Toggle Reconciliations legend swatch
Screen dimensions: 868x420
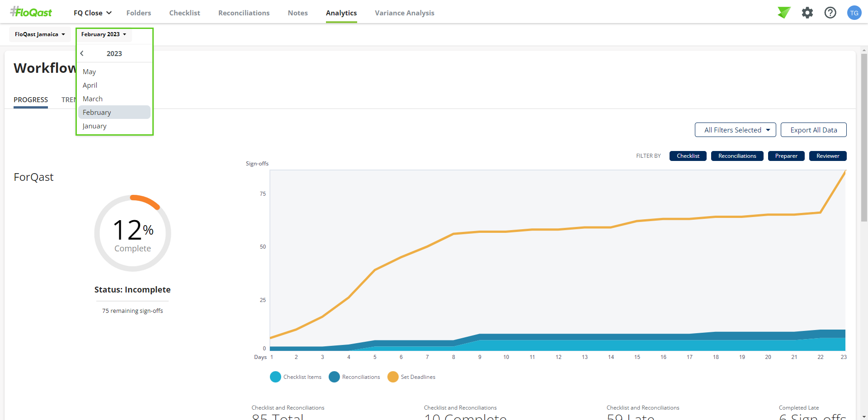(334, 377)
